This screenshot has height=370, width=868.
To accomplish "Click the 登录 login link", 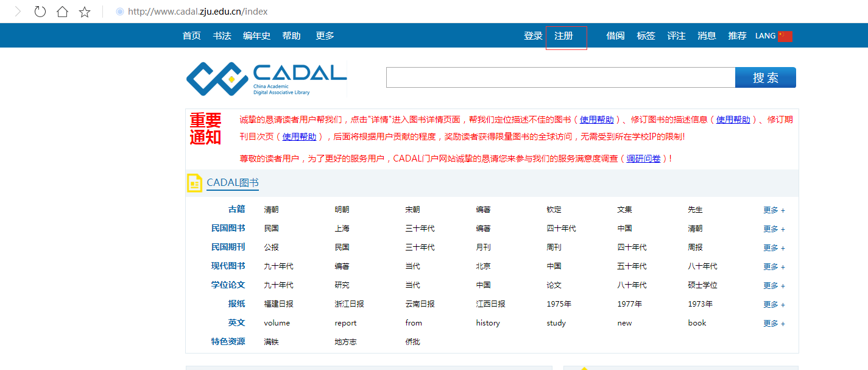I will (533, 36).
